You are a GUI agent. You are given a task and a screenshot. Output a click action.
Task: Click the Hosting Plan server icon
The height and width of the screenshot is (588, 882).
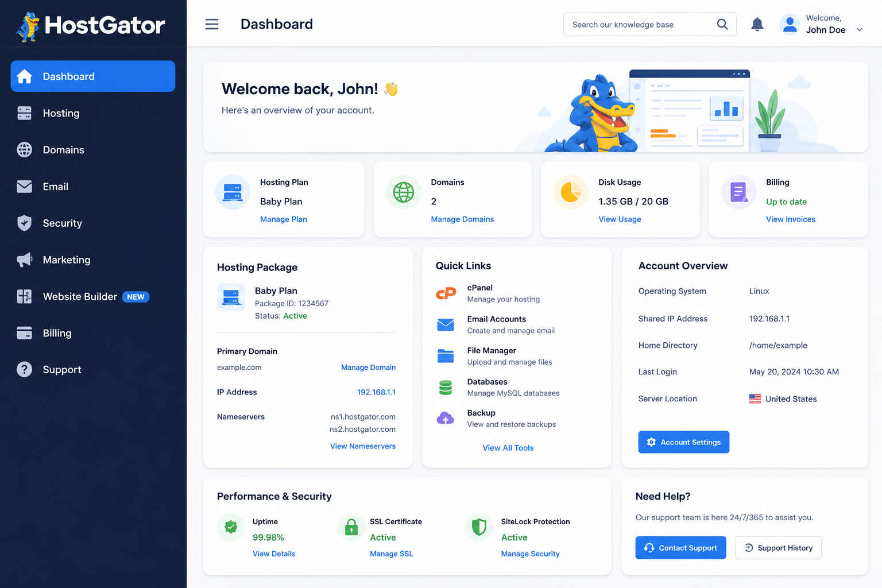[x=233, y=192]
